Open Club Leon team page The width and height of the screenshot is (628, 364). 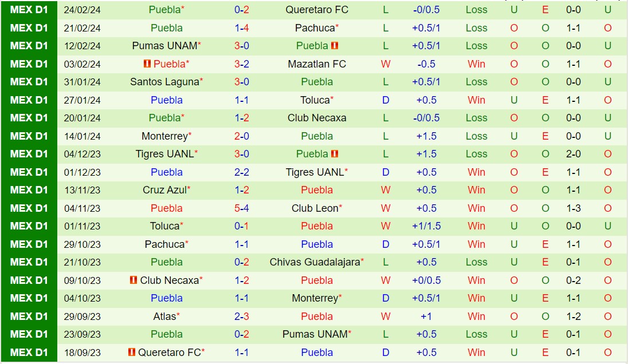tap(315, 208)
